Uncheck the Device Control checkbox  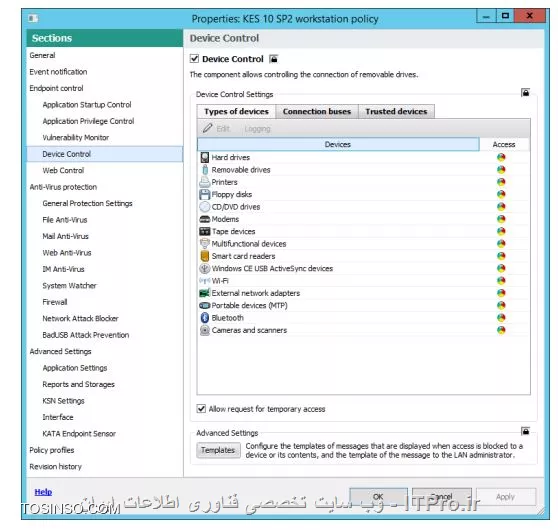tap(194, 58)
